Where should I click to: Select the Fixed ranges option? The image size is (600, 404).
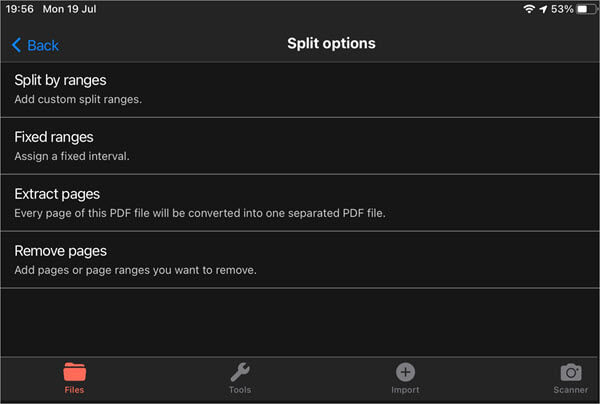(54, 137)
